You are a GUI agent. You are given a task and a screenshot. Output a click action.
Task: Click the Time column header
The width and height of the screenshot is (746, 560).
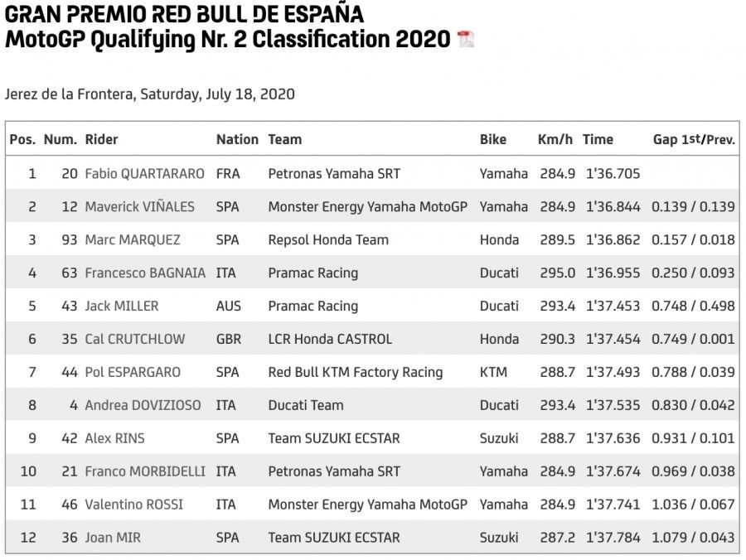click(x=598, y=139)
